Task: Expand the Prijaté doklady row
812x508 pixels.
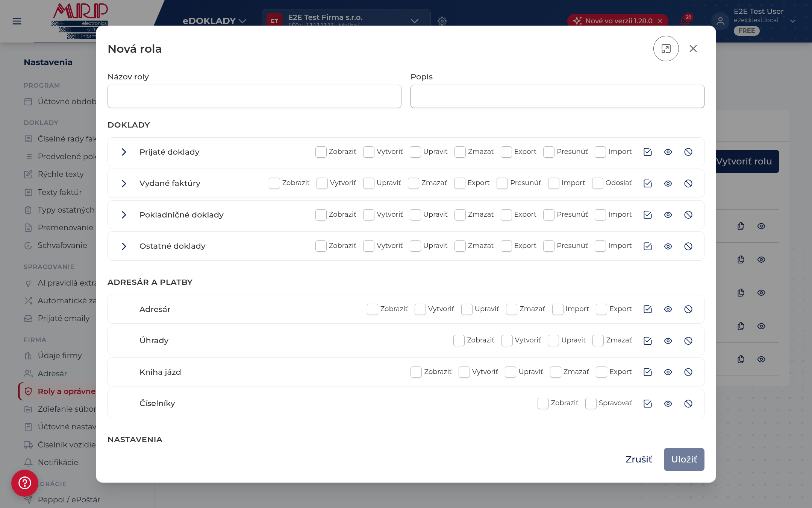Action: (x=124, y=152)
